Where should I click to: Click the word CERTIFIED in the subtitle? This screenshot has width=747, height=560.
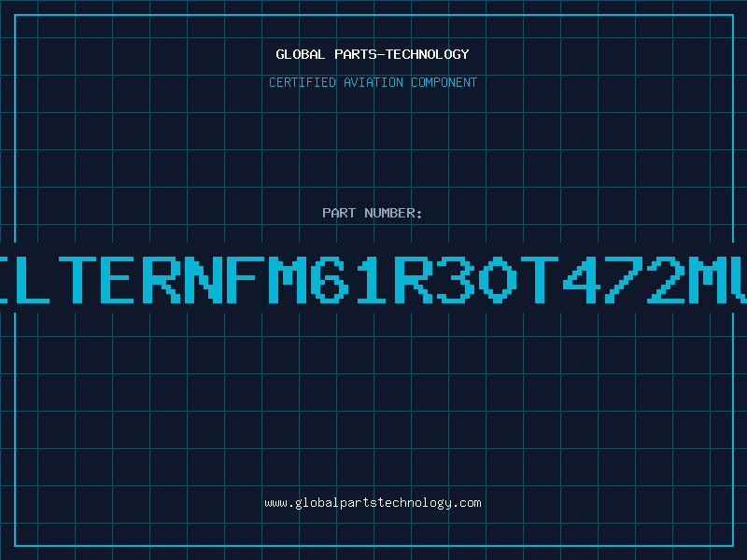(x=302, y=82)
